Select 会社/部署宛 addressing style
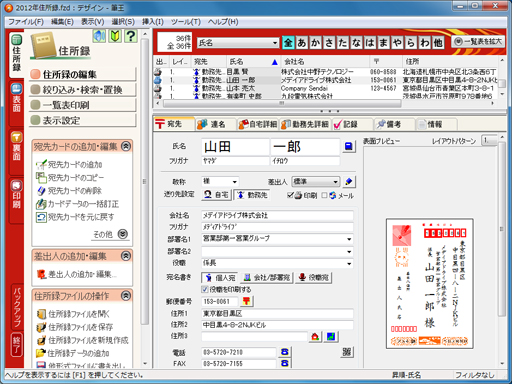 click(x=266, y=278)
